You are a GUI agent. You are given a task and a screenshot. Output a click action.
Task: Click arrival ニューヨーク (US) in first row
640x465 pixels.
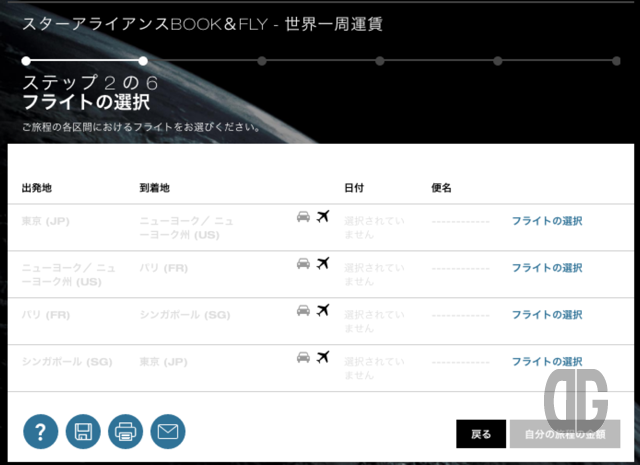pyautogui.click(x=187, y=228)
